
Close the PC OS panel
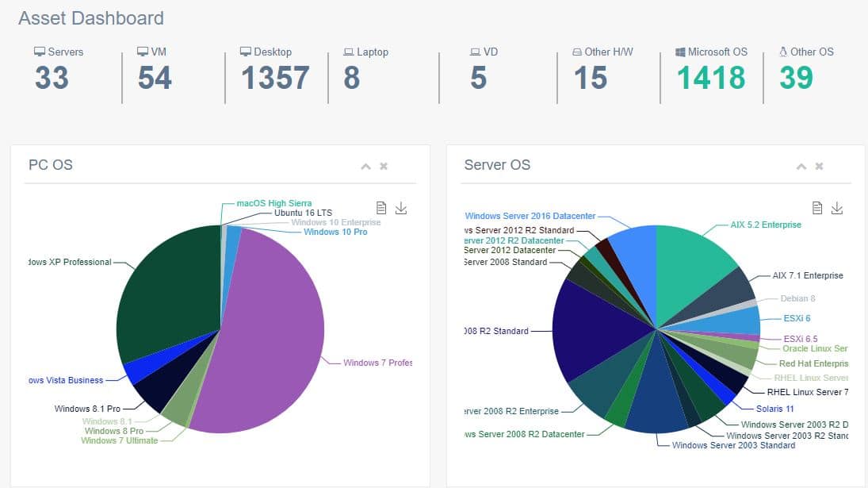[x=384, y=166]
